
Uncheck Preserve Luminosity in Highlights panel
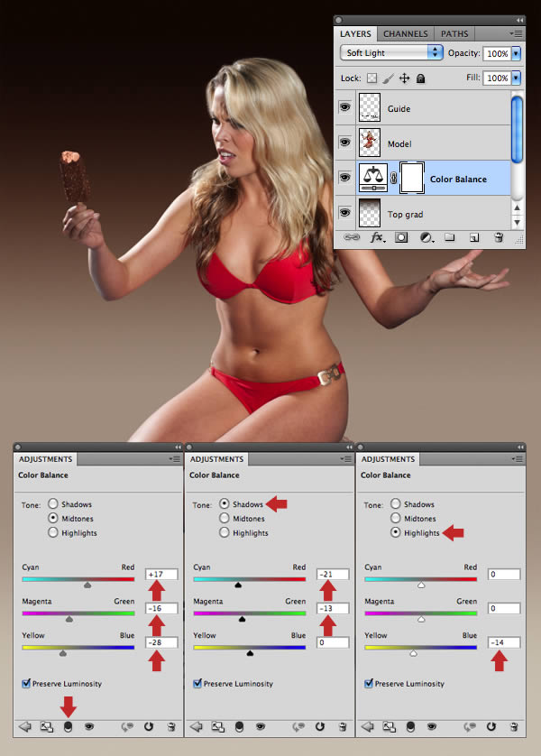click(369, 683)
